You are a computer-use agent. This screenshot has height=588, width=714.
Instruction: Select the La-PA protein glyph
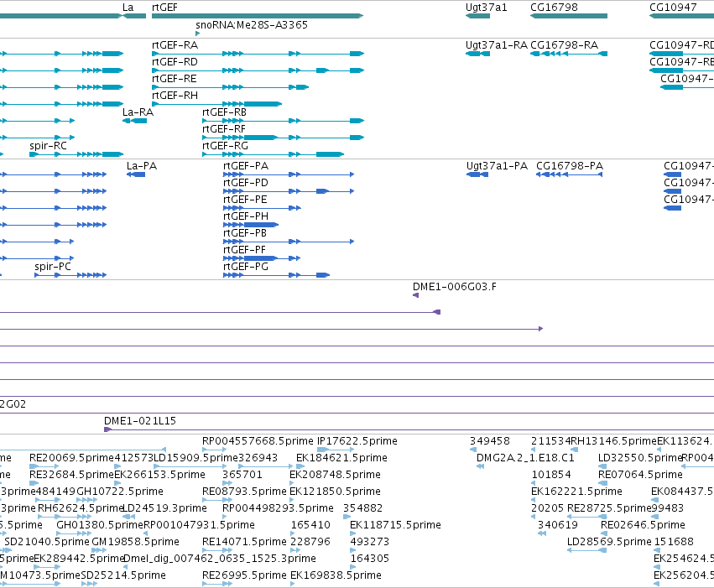pyautogui.click(x=136, y=174)
